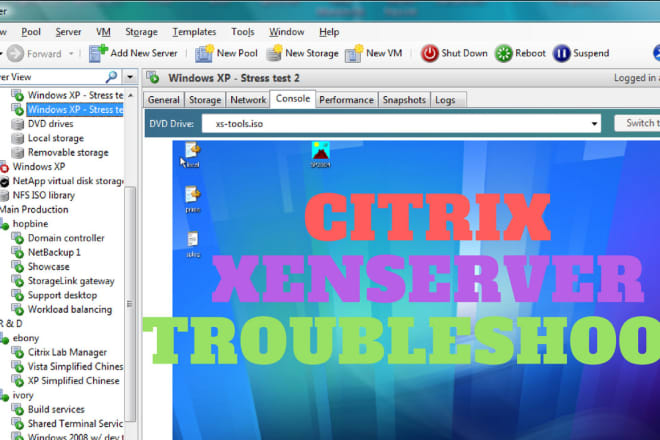Image resolution: width=660 pixels, height=440 pixels.
Task: Open the DVD Drive xs-tools.iso dropdown
Action: (x=594, y=124)
